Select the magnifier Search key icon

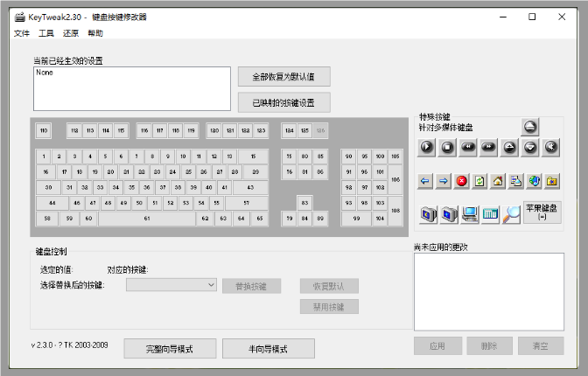point(511,214)
